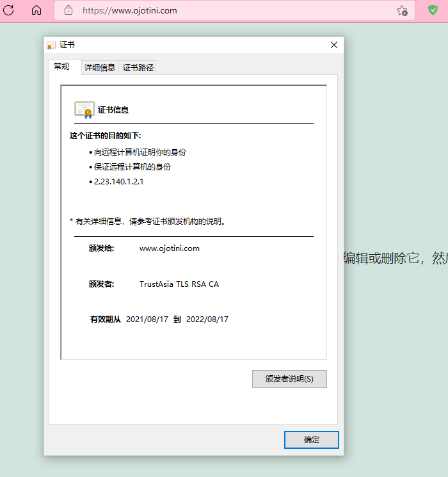Click the OID 2.23.140.1.2.1 entry
The height and width of the screenshot is (477, 448).
tap(118, 182)
